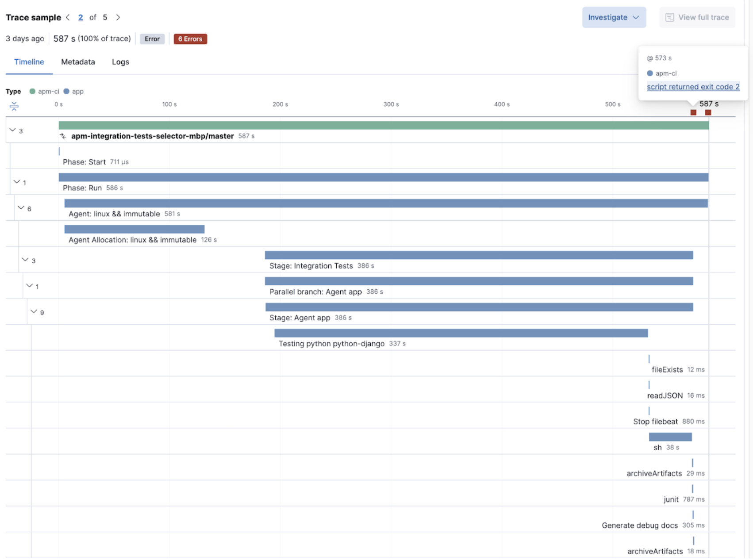753x560 pixels.
Task: Collapse the Agent: linux && immutable row chevron
Action: (x=20, y=207)
